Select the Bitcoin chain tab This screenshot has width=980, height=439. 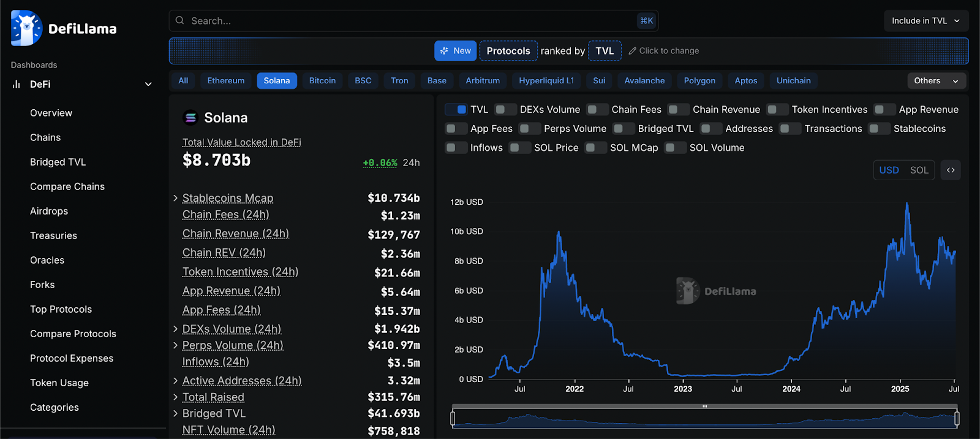pyautogui.click(x=322, y=81)
